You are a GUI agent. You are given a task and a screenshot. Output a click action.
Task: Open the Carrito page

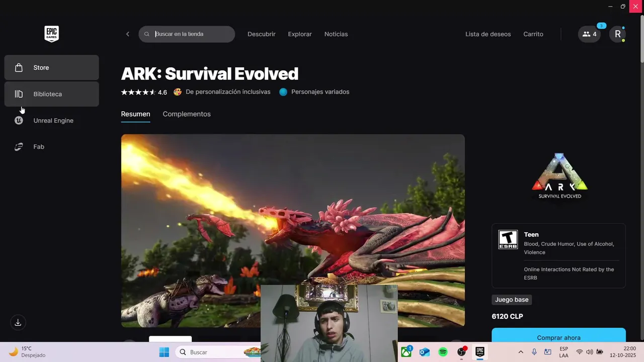click(533, 34)
